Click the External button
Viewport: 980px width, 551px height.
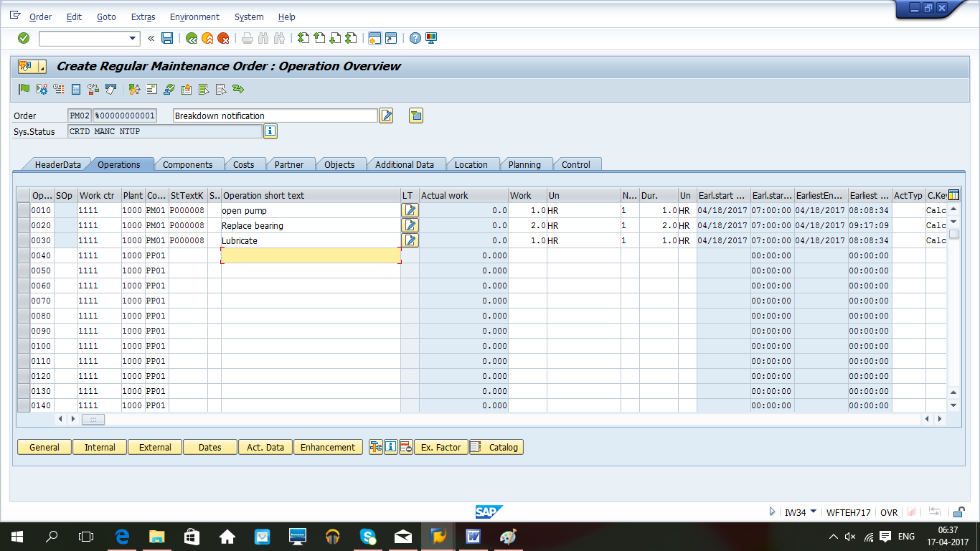[x=155, y=447]
